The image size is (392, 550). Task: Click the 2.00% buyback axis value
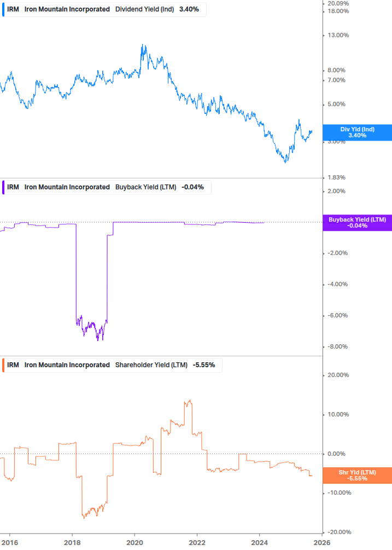(336, 192)
